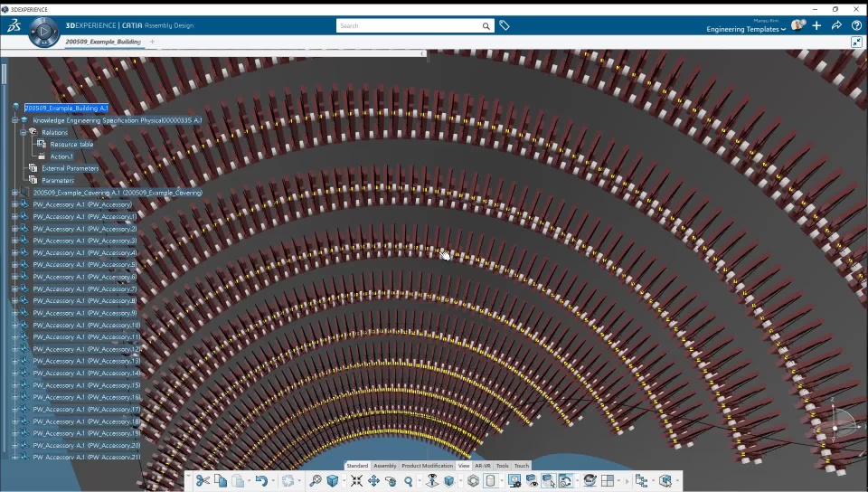The height and width of the screenshot is (492, 868).
Task: Select the Zoom magnifier tool
Action: click(x=408, y=481)
